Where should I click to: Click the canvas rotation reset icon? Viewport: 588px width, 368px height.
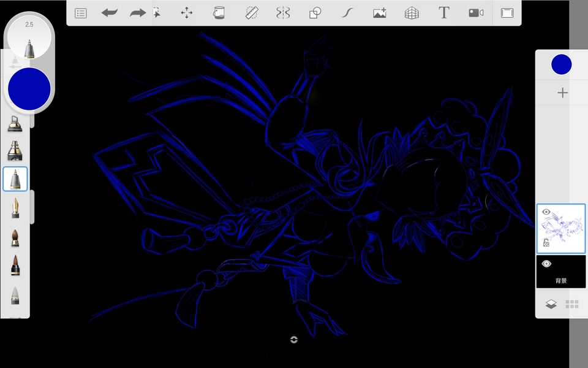tap(294, 340)
